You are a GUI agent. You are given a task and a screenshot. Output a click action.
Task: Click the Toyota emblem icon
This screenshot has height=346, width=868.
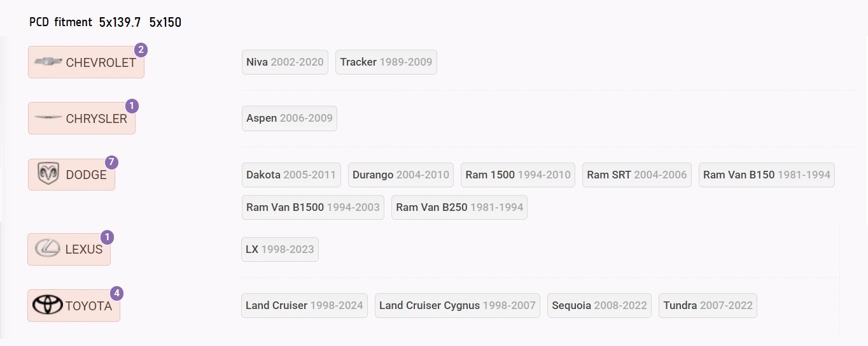click(48, 305)
